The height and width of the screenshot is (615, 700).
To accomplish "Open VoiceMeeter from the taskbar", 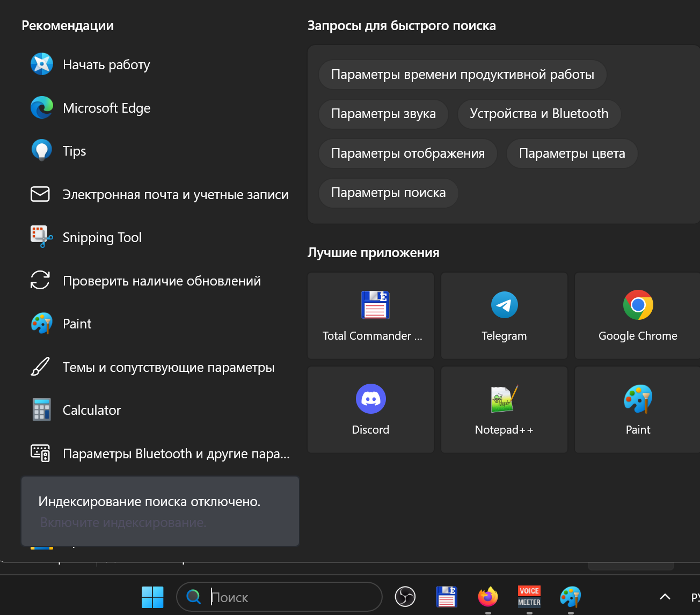I will (x=529, y=596).
